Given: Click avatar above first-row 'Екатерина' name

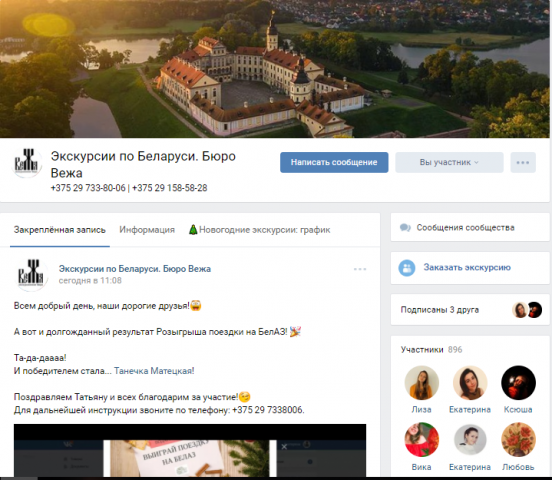Looking at the screenshot, I should [x=470, y=383].
